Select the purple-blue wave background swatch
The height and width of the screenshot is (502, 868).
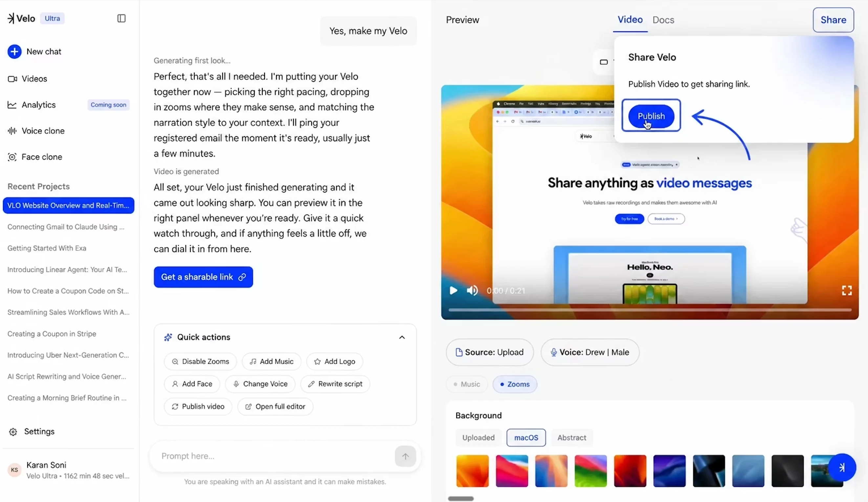coord(669,470)
